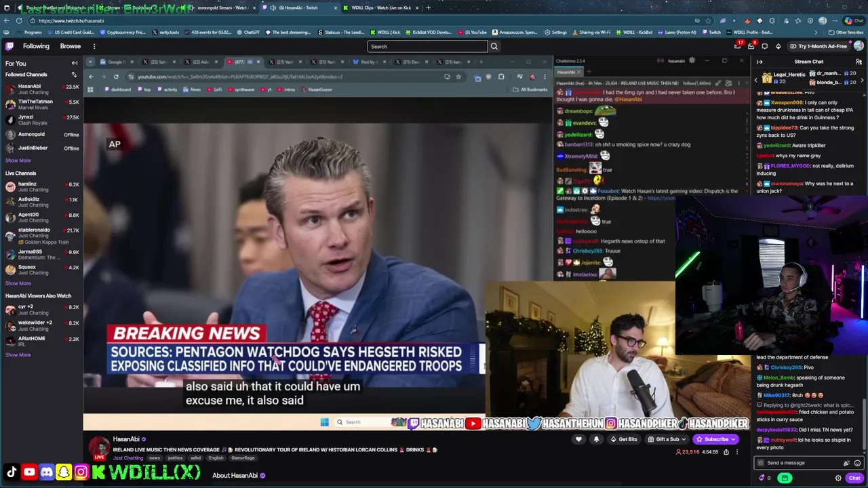
Task: Open hamlinz live channel
Action: click(41, 187)
